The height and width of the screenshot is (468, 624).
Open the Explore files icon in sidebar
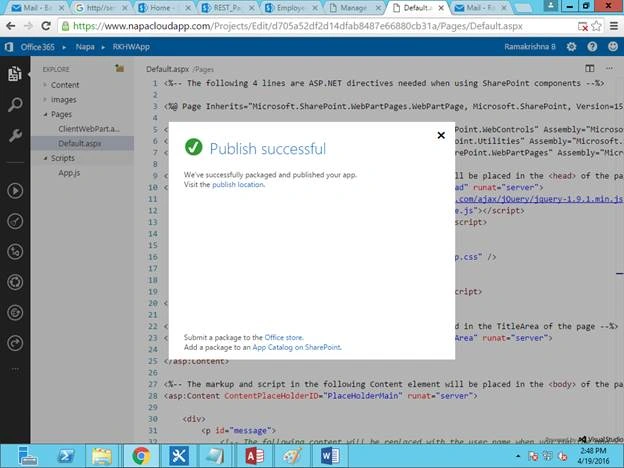coord(15,74)
